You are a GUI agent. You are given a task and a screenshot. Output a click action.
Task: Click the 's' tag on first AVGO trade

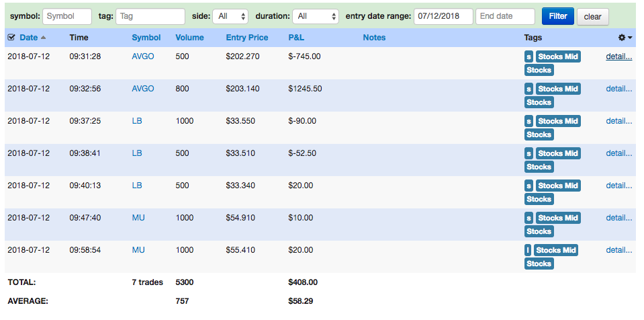pyautogui.click(x=528, y=56)
